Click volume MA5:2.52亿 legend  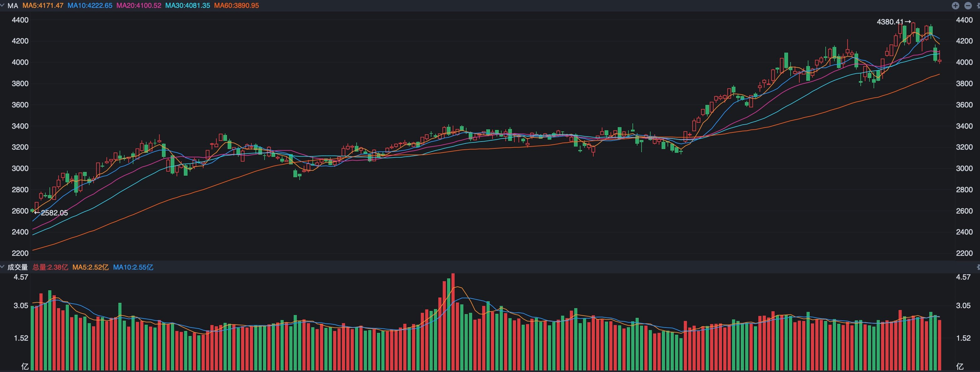point(90,267)
